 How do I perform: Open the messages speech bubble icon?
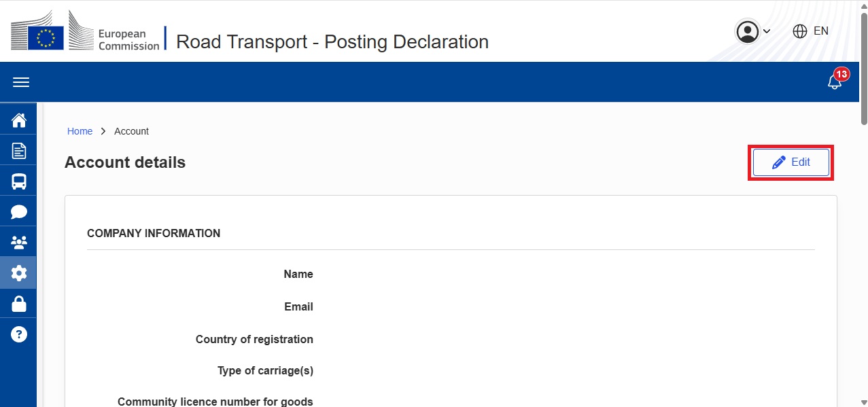point(19,212)
